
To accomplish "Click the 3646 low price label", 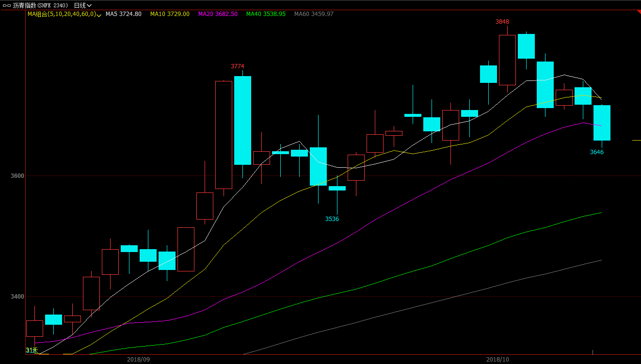I will coord(597,152).
